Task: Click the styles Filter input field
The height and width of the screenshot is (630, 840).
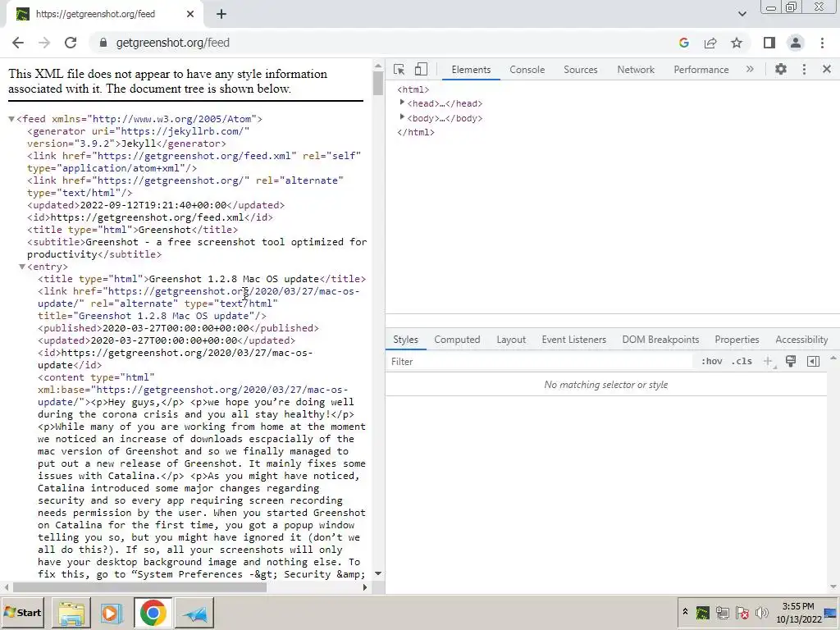Action: [x=540, y=362]
